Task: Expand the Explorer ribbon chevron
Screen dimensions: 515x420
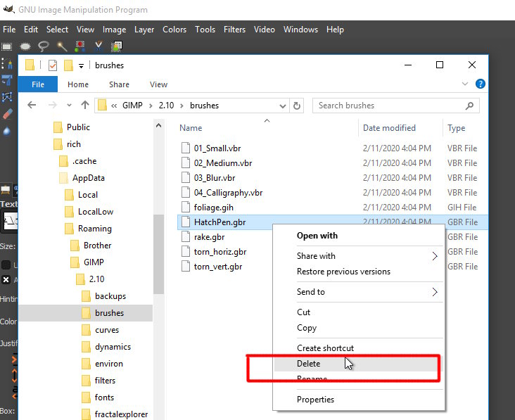Action: click(x=466, y=84)
